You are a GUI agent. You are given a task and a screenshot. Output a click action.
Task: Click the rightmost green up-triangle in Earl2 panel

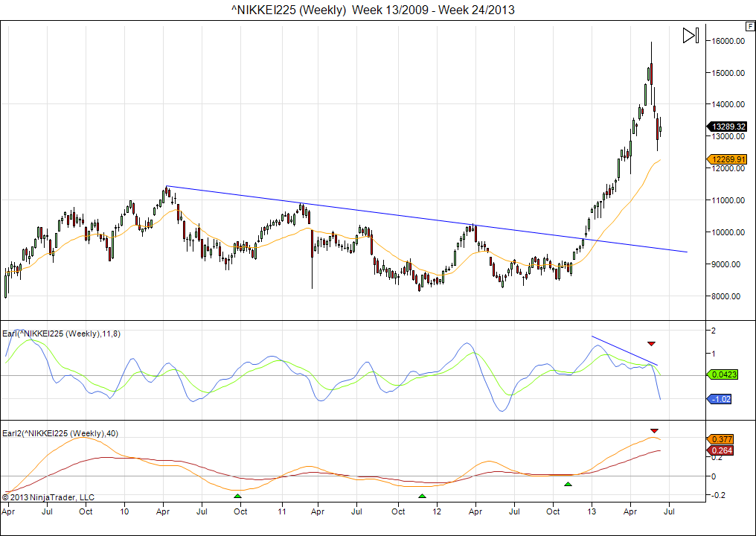click(x=568, y=485)
